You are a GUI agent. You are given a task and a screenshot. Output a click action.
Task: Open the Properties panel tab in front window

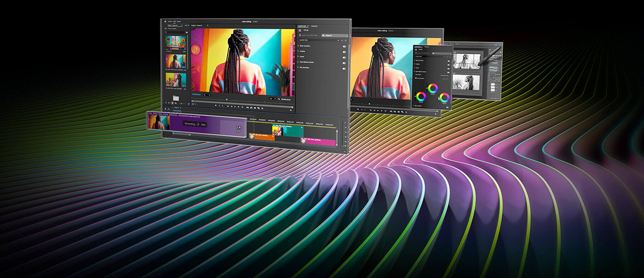pyautogui.click(x=314, y=26)
